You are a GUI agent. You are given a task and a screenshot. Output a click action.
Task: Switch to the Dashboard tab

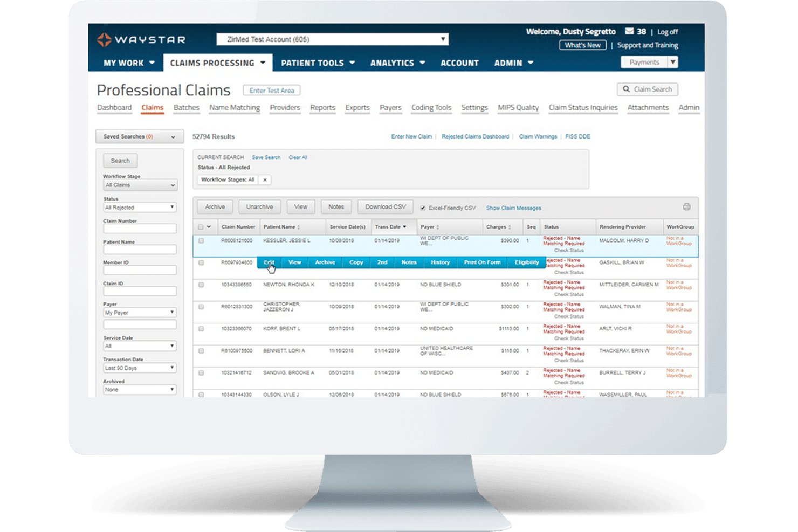[x=114, y=108]
